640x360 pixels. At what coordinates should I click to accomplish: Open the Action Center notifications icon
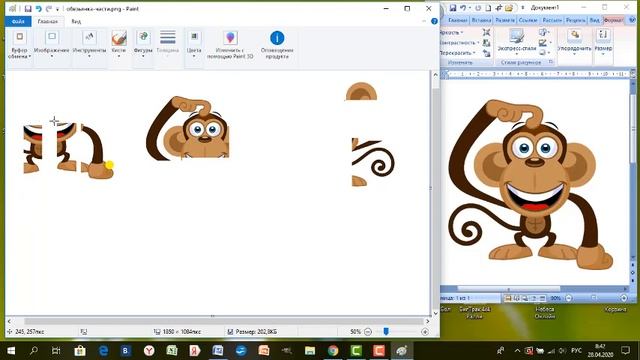(626, 351)
